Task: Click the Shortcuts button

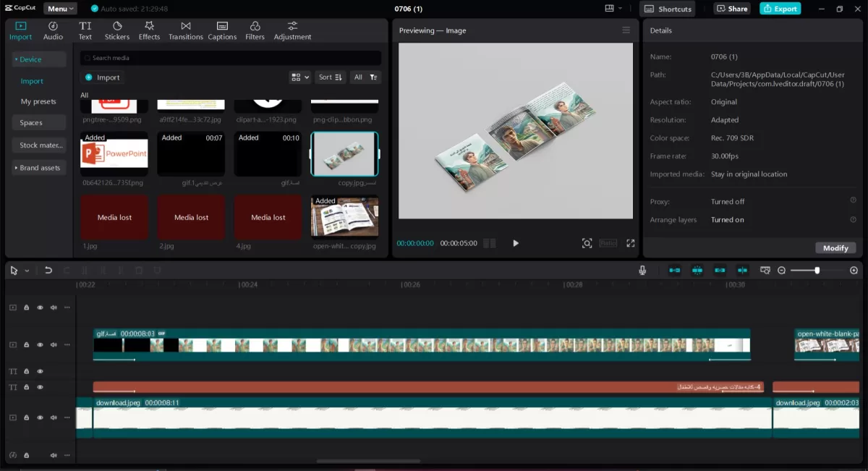Action: (668, 9)
